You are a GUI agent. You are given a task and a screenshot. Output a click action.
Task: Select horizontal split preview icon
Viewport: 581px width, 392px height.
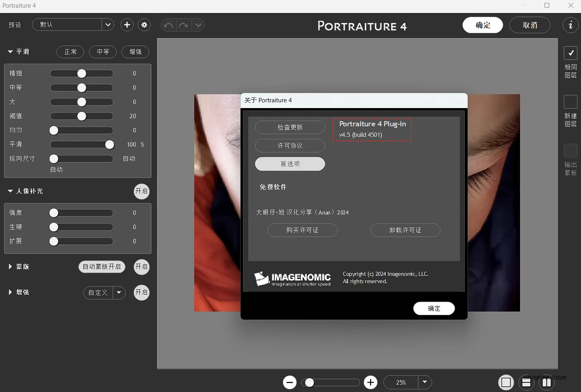526,382
